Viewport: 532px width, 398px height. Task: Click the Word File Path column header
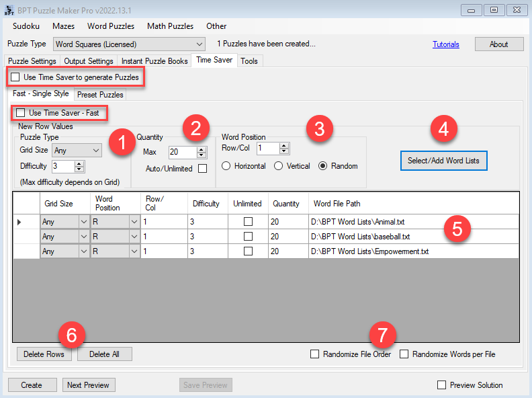coord(414,204)
